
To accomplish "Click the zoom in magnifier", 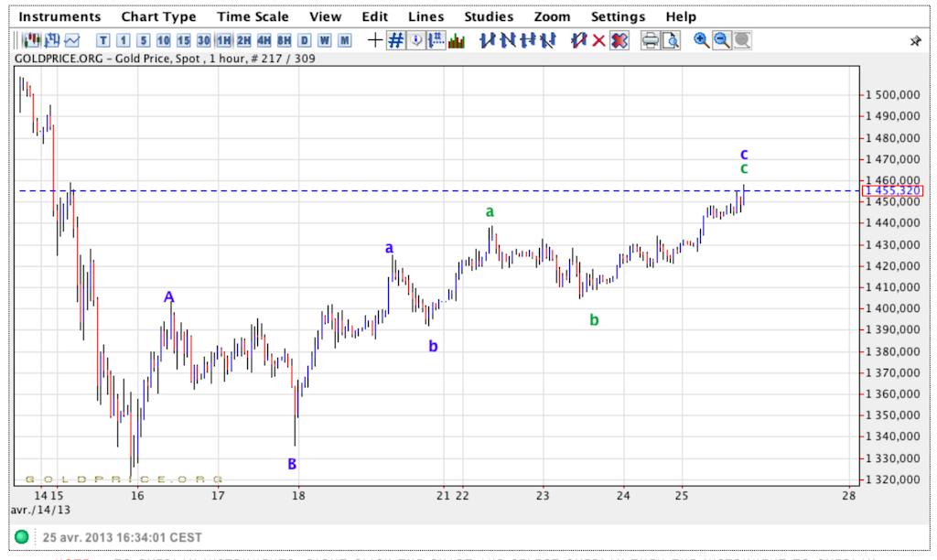I will (702, 40).
